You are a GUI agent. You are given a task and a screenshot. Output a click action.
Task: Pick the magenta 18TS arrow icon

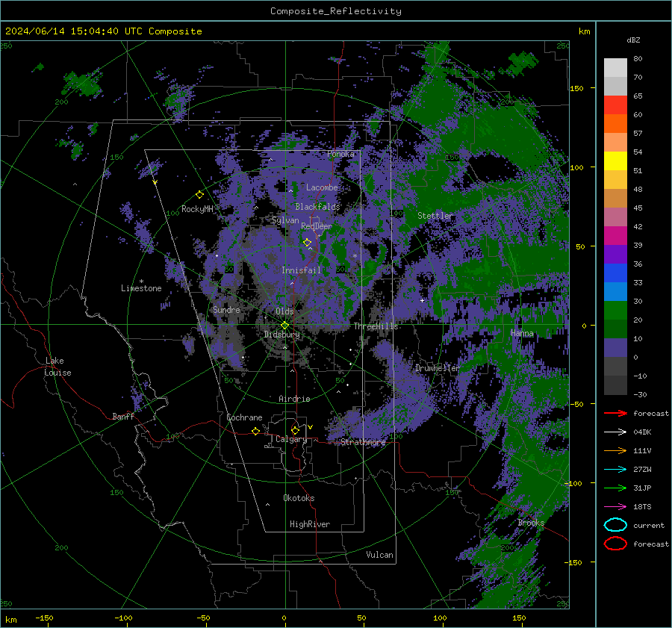pos(615,507)
